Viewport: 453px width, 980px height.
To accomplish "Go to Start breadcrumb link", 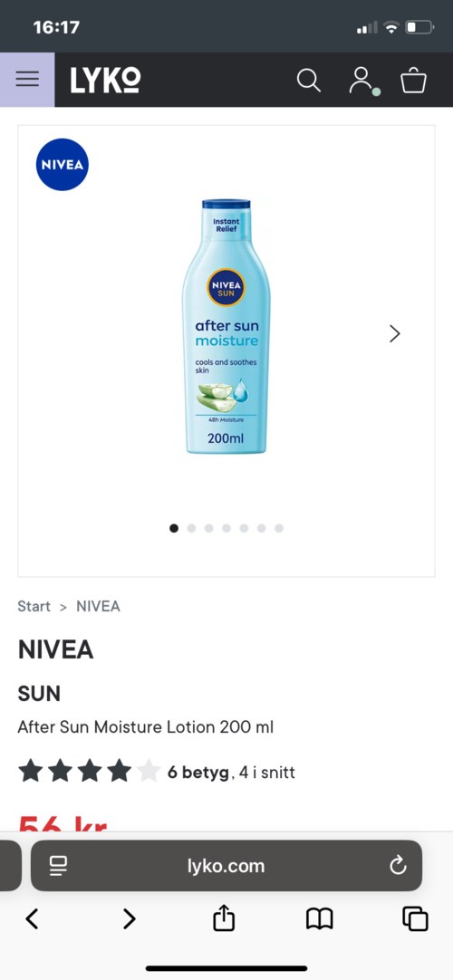I will coord(34,606).
